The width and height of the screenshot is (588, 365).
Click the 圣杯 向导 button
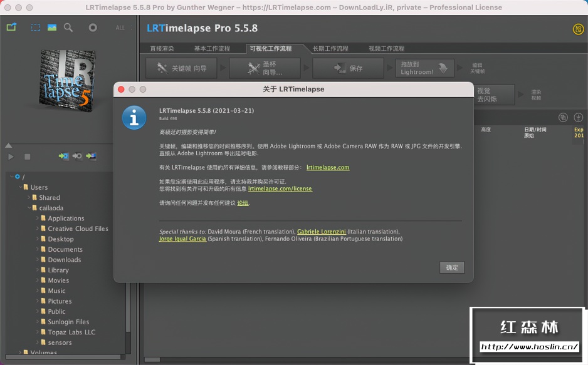[265, 68]
